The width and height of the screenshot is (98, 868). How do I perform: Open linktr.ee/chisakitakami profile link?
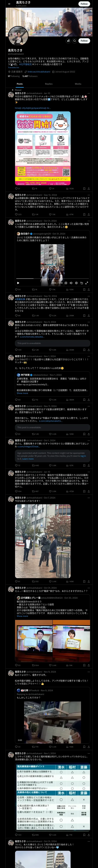point(39,72)
